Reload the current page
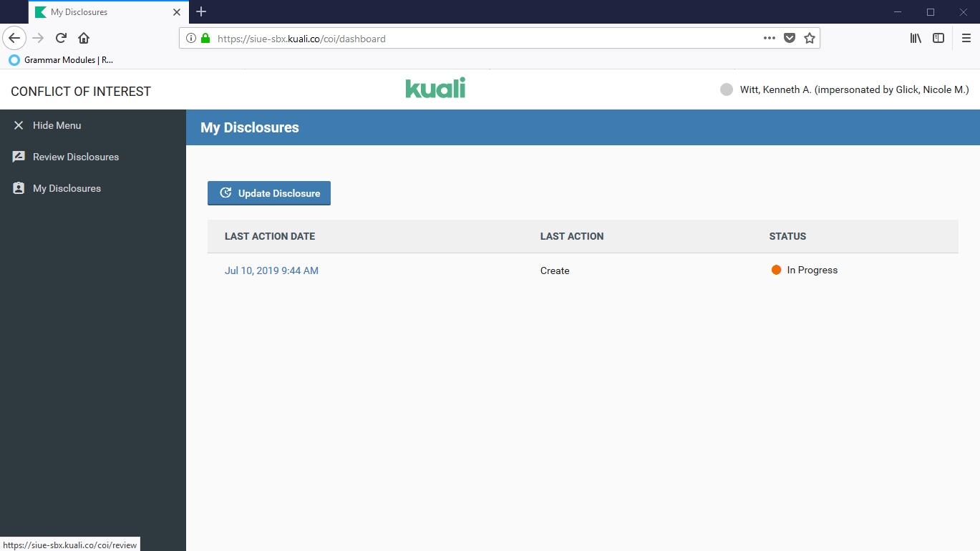Viewport: 980px width, 551px height. click(62, 38)
